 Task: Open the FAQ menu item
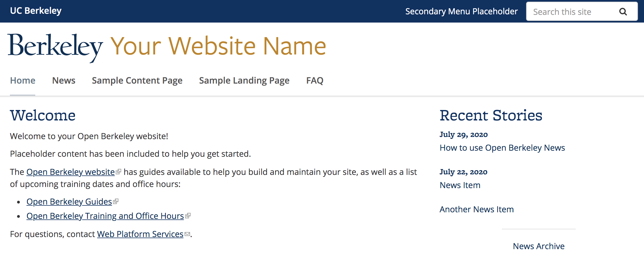(315, 81)
